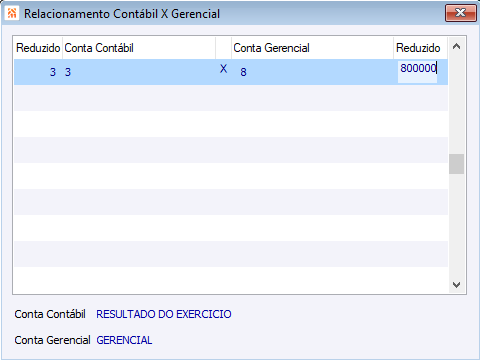
Task: Click the left Reduzido column header
Action: 38,48
